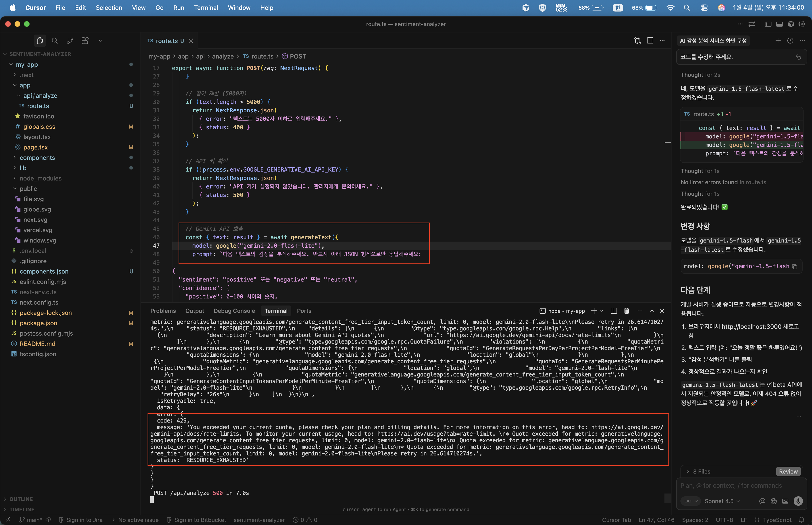Open the Search icon in sidebar

tap(55, 41)
